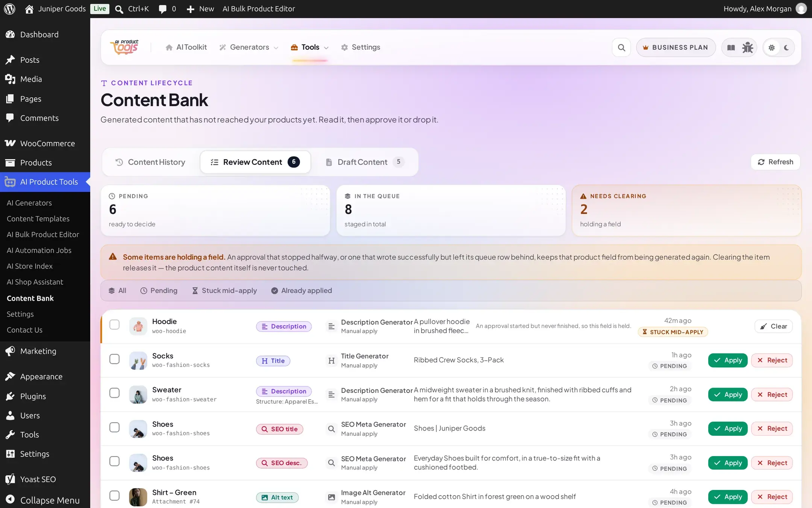Select the Sweater row checkbox
The image size is (812, 508).
pyautogui.click(x=114, y=393)
